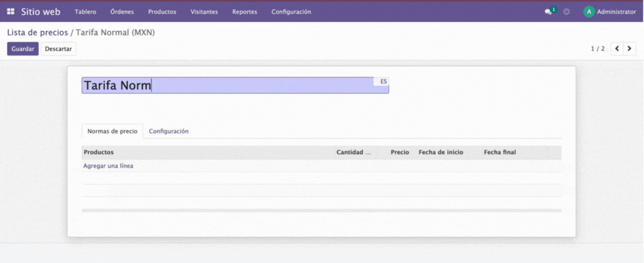Open the apps grid menu icon
The image size is (644, 263).
click(x=11, y=12)
